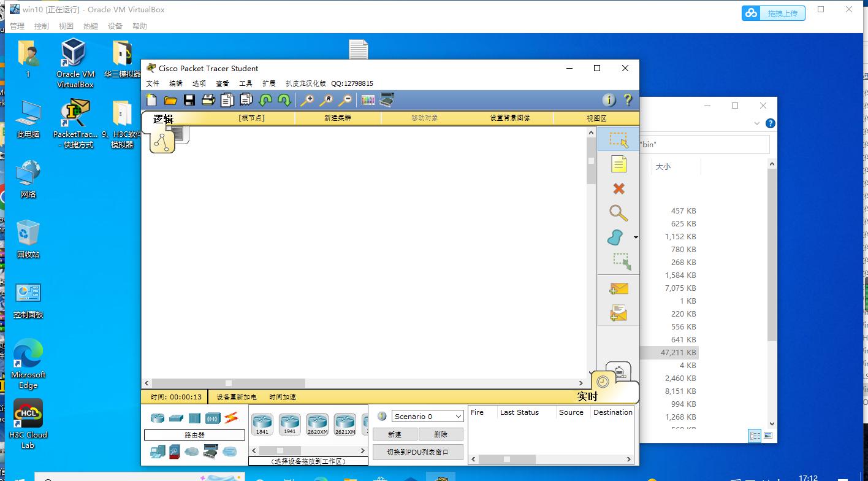Click the network information 'i' toolbar icon
Image resolution: width=868 pixels, height=481 pixels.
(609, 100)
